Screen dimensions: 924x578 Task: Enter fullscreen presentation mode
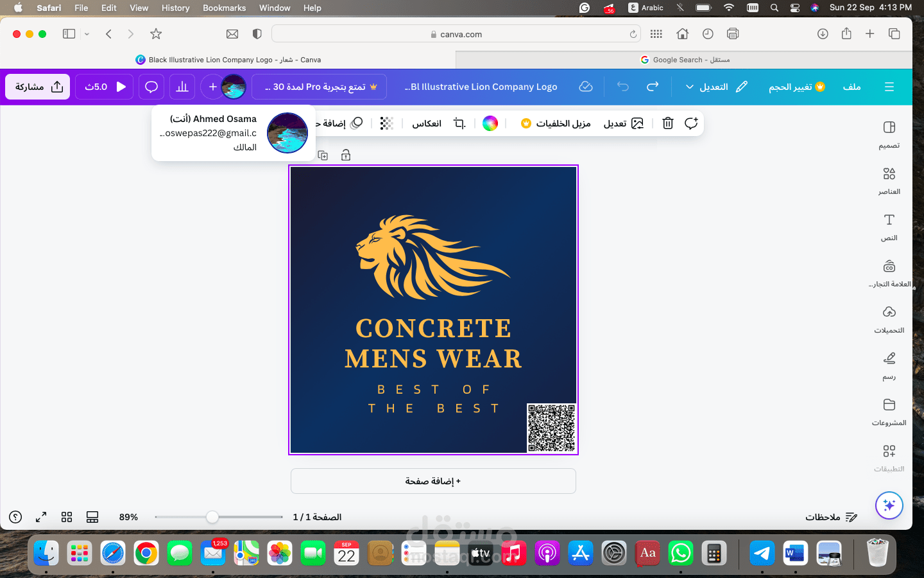click(x=41, y=517)
